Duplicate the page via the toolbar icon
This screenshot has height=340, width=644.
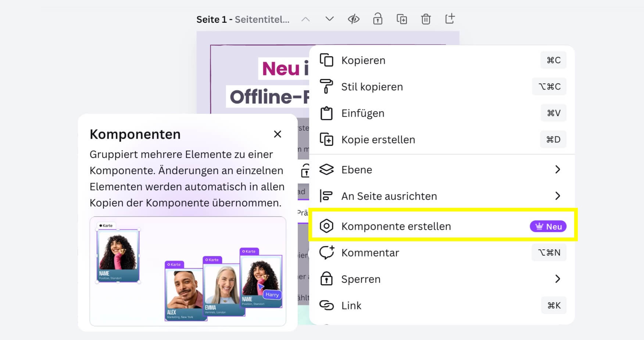pos(401,19)
